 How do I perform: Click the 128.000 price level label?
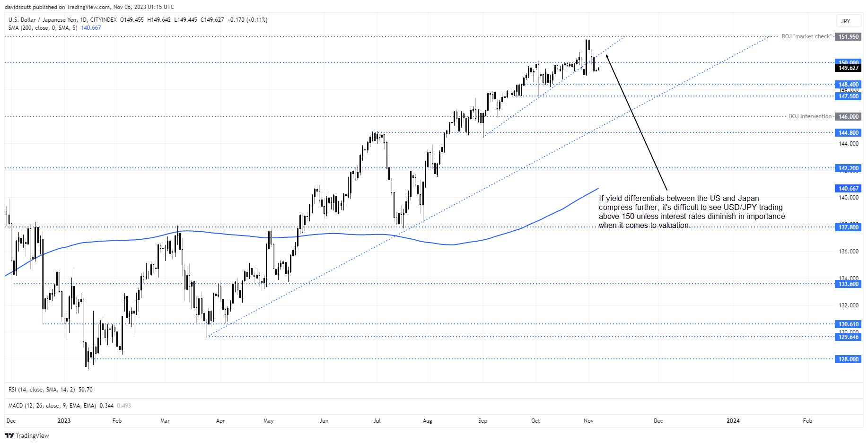[848, 359]
